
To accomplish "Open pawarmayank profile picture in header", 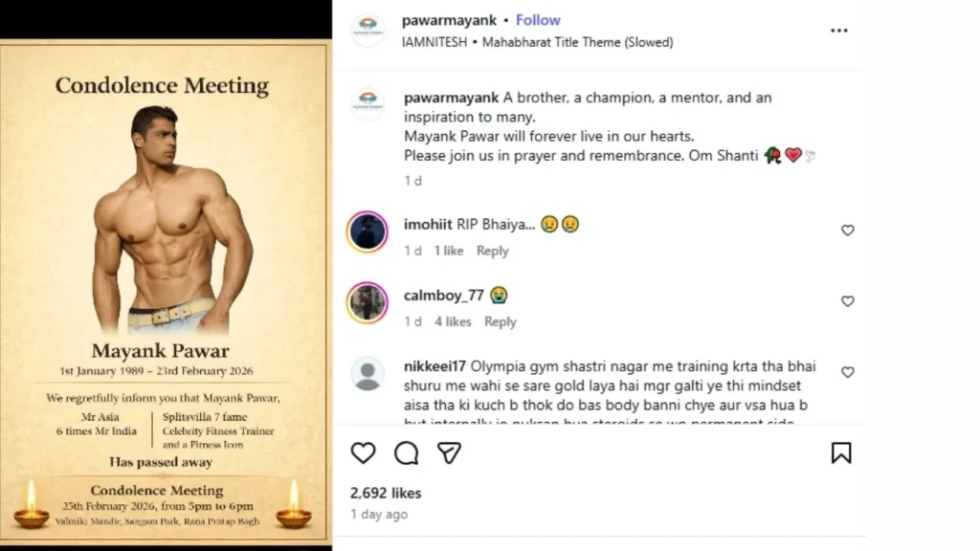I will coord(367,31).
